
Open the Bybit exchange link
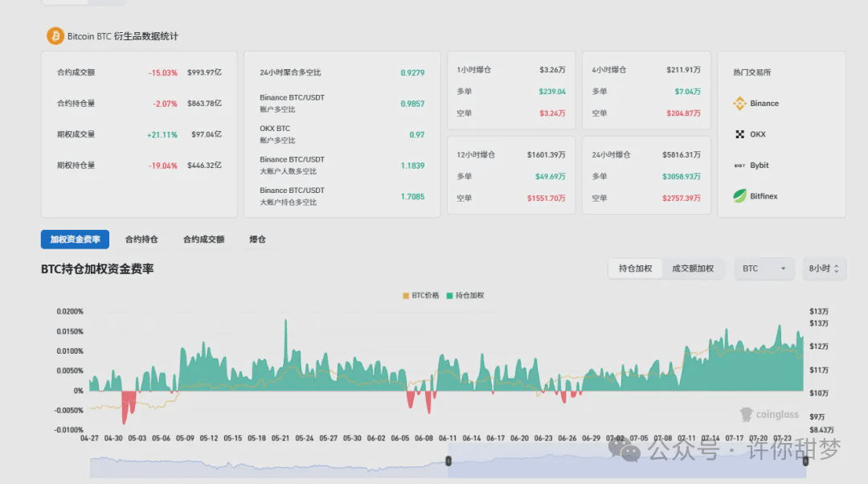tap(759, 166)
